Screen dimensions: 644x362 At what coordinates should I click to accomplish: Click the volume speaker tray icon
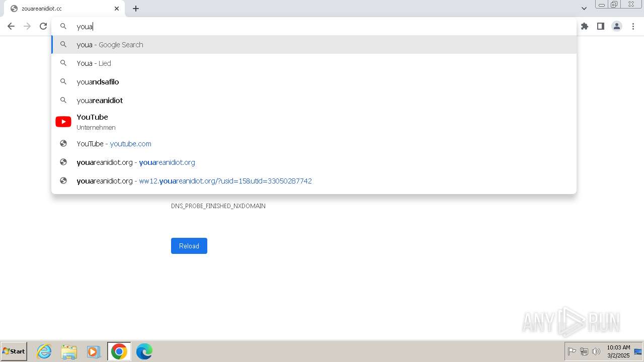(x=596, y=351)
